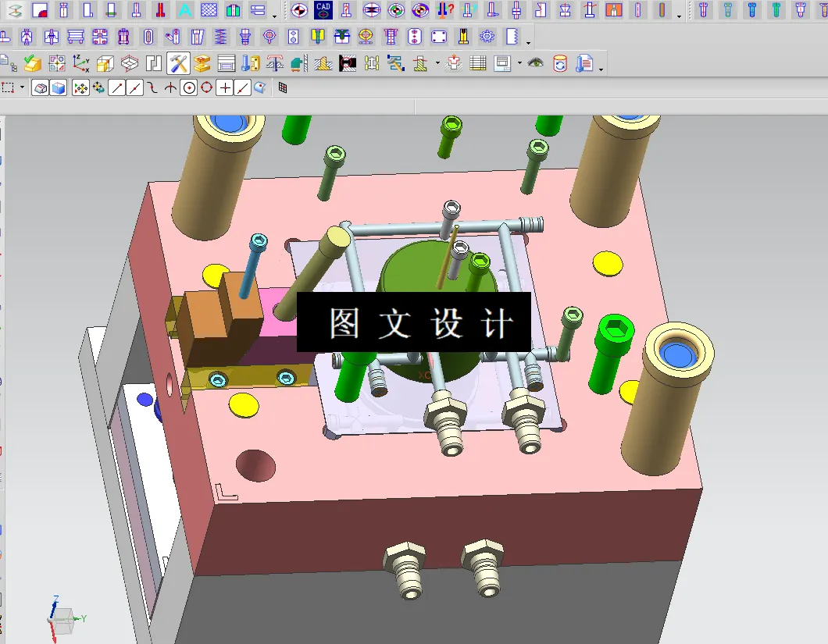The height and width of the screenshot is (644, 828).
Task: Click the circle with center point tool
Action: tap(189, 87)
